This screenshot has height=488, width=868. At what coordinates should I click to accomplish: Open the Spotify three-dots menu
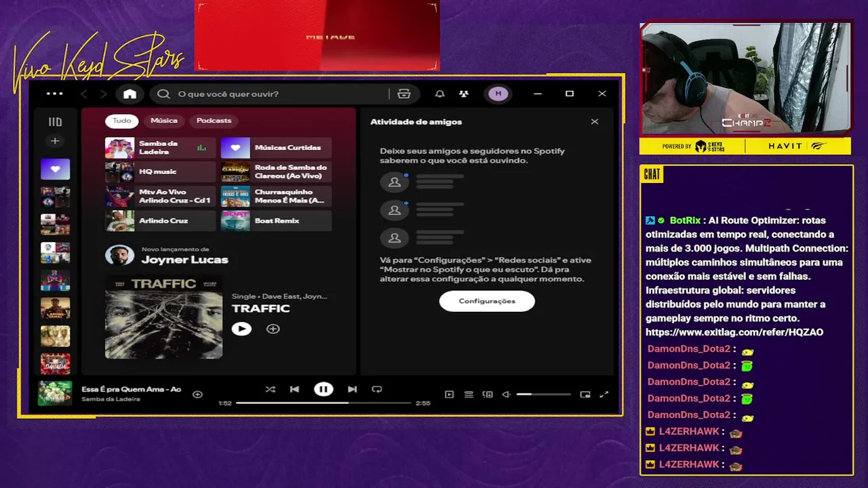[55, 94]
